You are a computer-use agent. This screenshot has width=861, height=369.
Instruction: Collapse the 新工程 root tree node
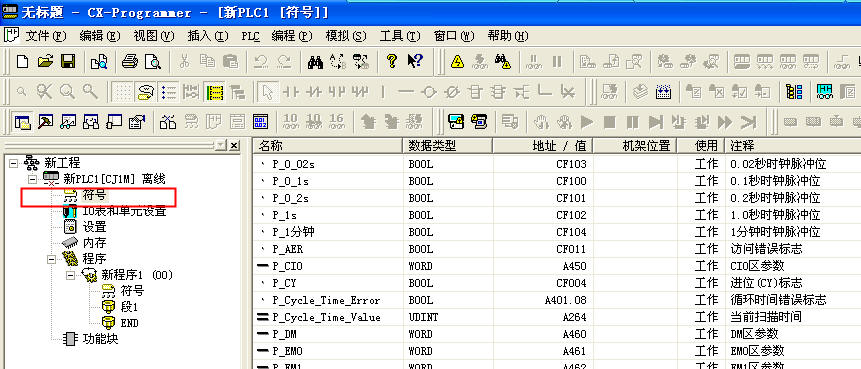tap(13, 163)
